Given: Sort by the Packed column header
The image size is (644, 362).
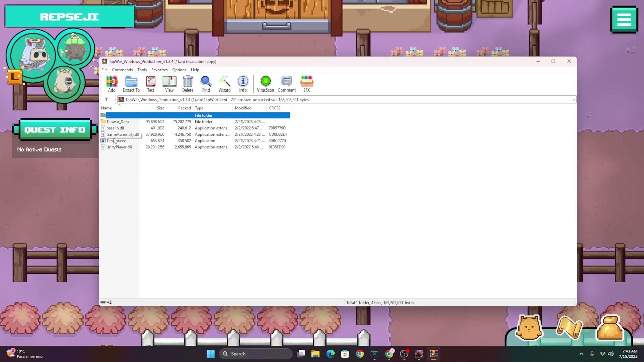Looking at the screenshot, I should click(180, 108).
